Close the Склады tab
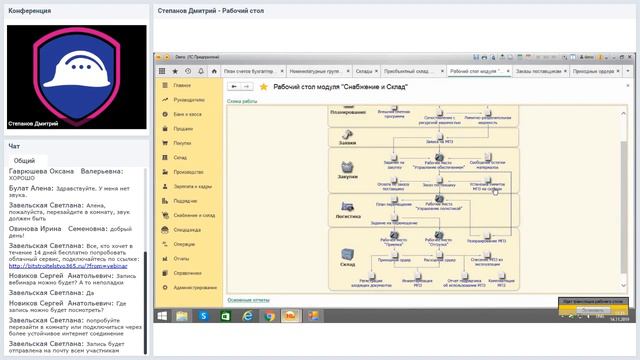The image size is (640, 360). (x=376, y=71)
